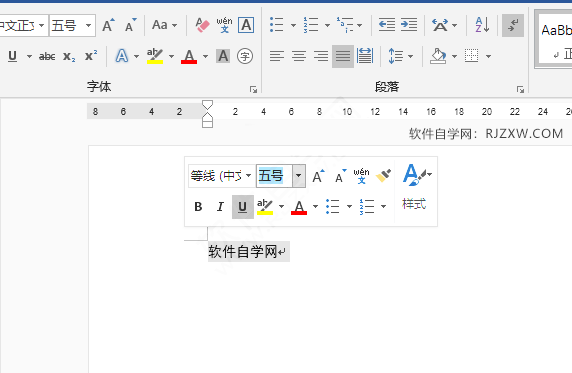
Task: Open phonetic guide in ribbon
Action: click(224, 25)
